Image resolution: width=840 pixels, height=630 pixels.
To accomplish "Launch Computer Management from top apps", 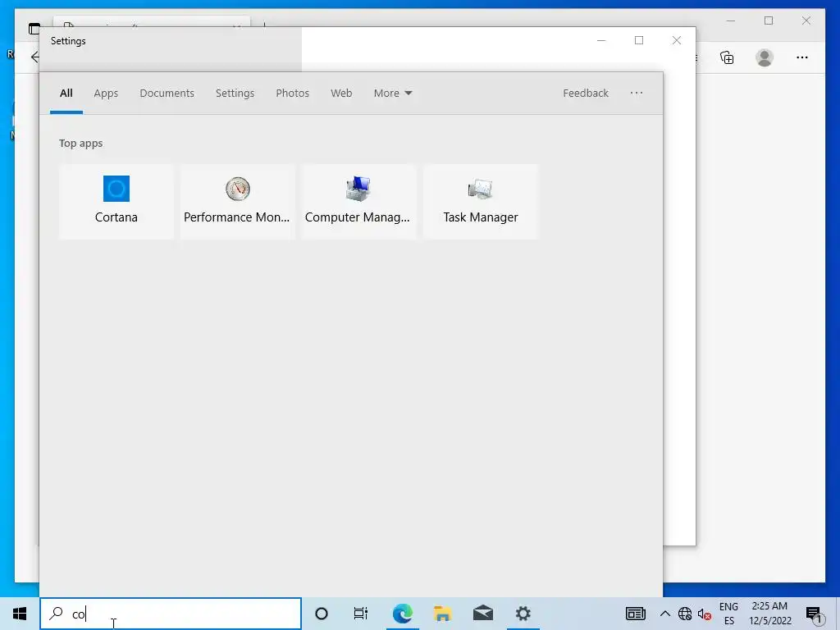I will 358,202.
